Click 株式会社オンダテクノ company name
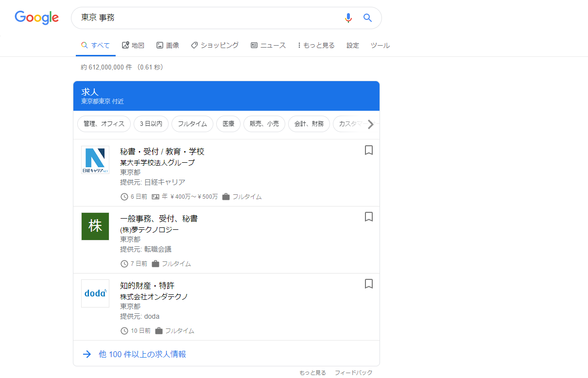588x378 pixels. 154,296
